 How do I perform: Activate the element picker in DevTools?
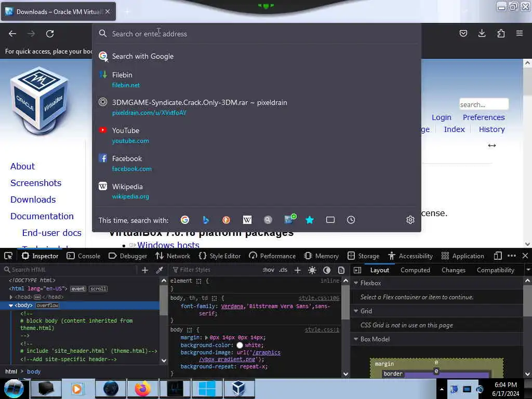click(x=8, y=256)
